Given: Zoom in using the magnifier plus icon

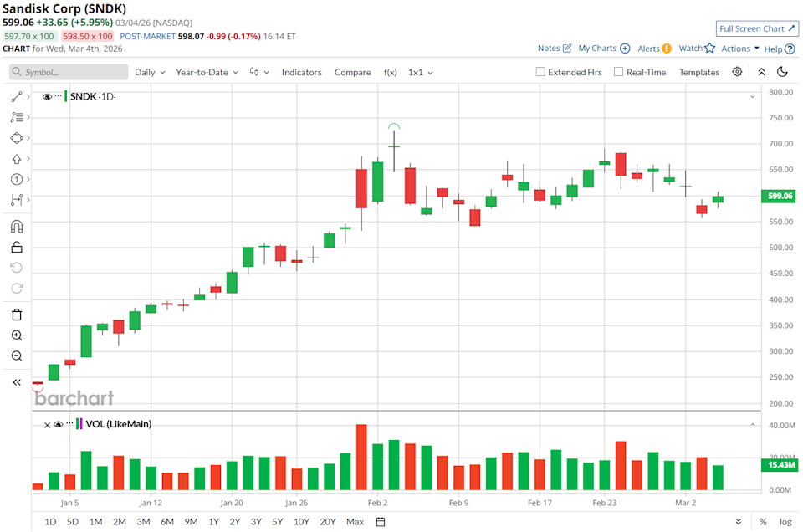Looking at the screenshot, I should 17,335.
